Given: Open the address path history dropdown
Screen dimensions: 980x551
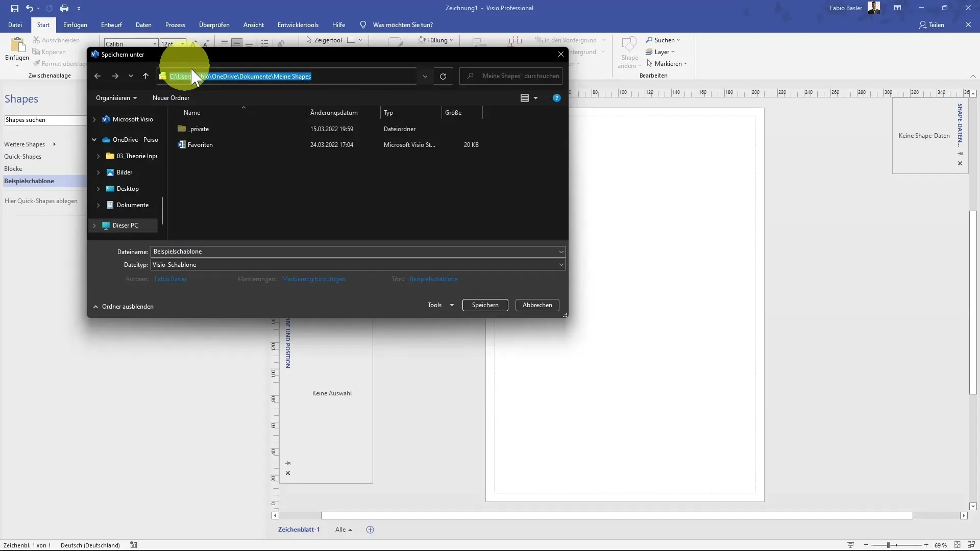Looking at the screenshot, I should pos(425,76).
